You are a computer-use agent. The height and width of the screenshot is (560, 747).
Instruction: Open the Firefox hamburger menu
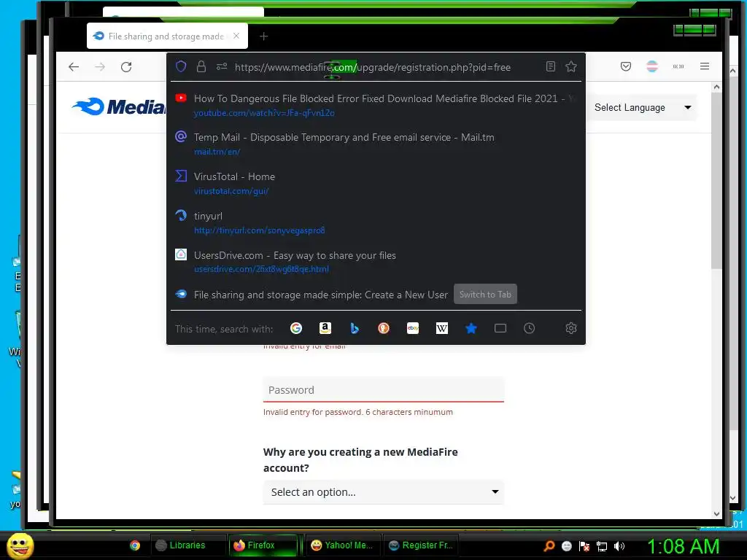(x=705, y=66)
